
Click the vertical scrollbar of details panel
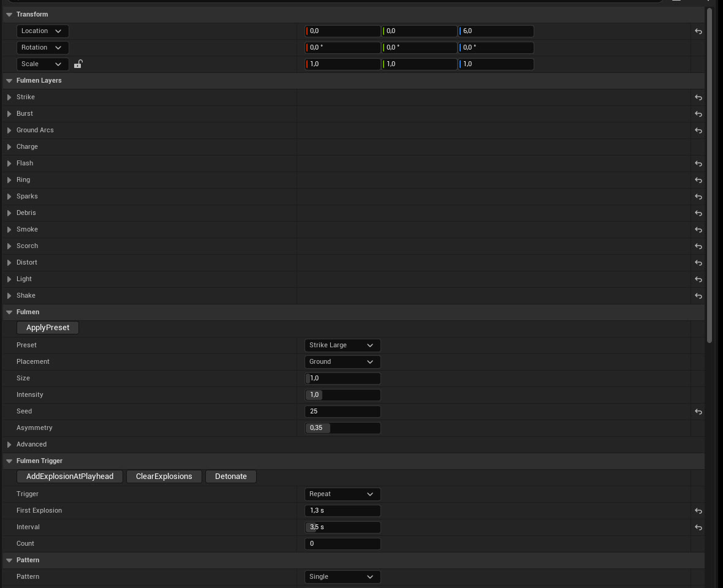coord(709,175)
